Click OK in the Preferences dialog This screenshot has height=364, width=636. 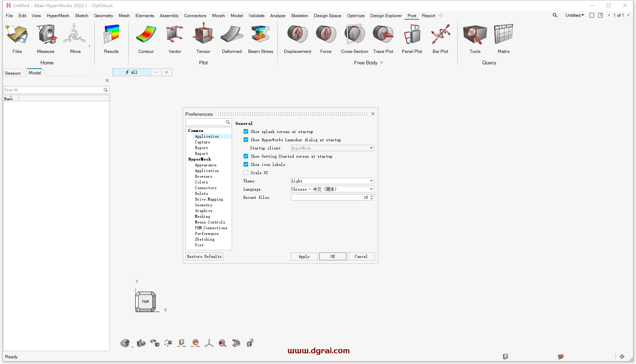coord(333,256)
